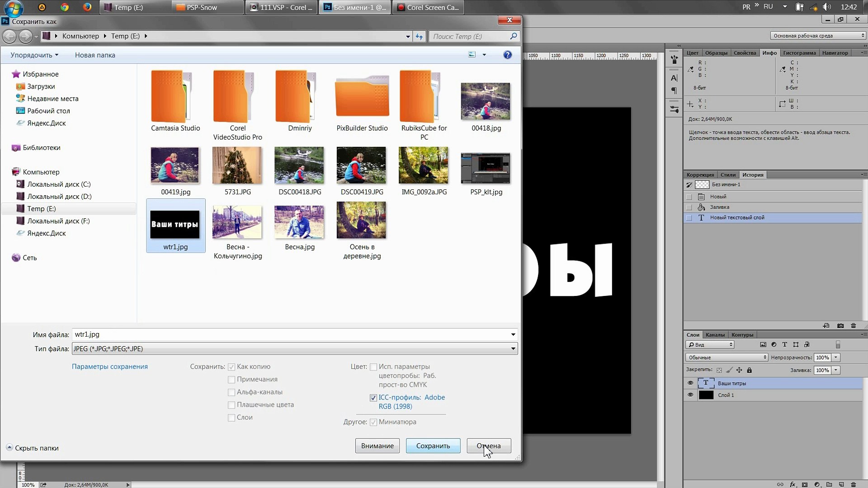Lock position icon in Layers panel

739,370
